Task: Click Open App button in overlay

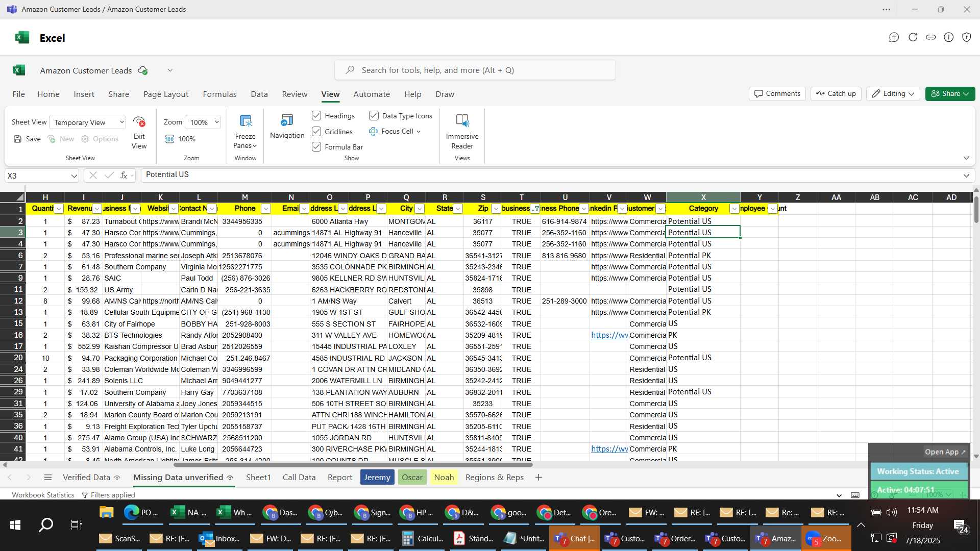Action: click(945, 452)
